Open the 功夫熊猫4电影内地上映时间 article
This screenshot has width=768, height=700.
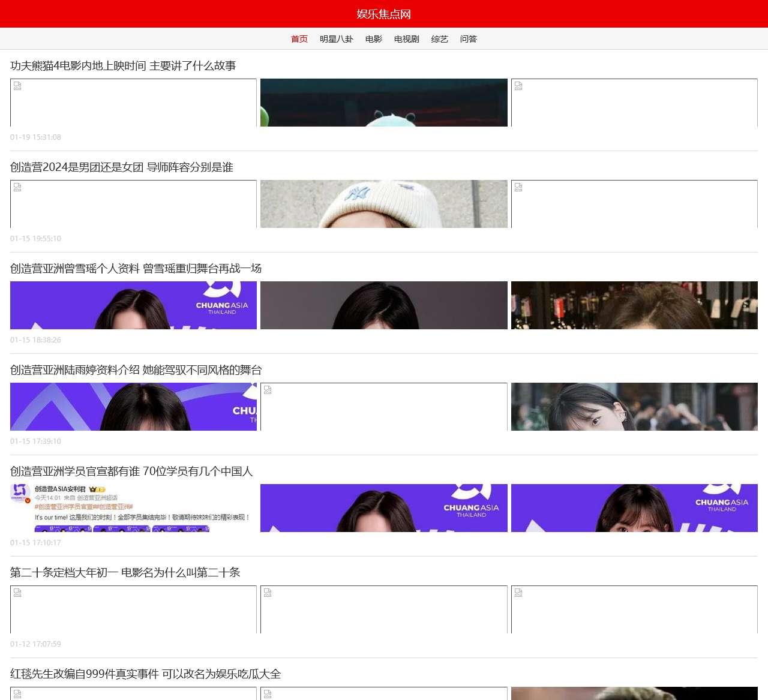123,66
